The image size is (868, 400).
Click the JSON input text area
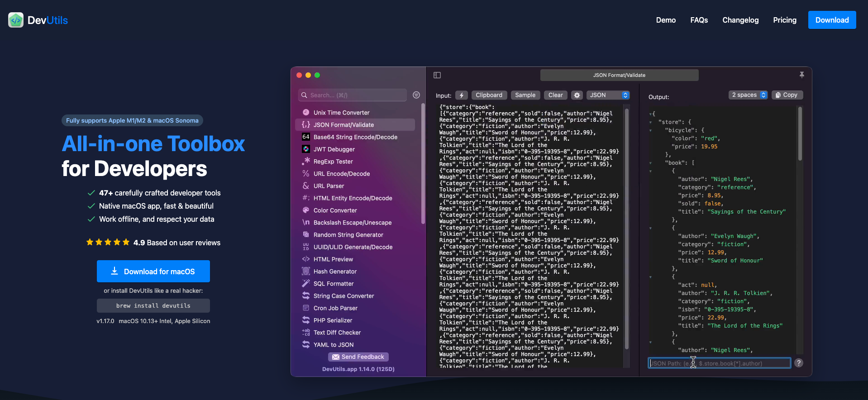click(x=530, y=235)
